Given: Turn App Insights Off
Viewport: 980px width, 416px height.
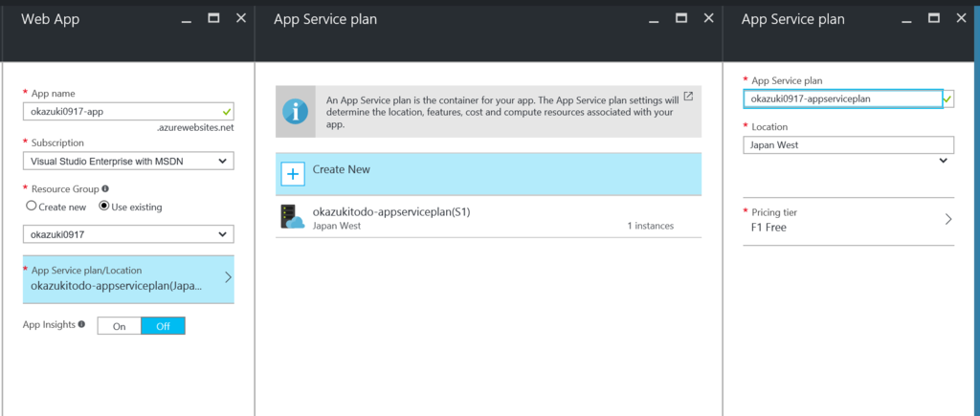Looking at the screenshot, I should [x=163, y=326].
